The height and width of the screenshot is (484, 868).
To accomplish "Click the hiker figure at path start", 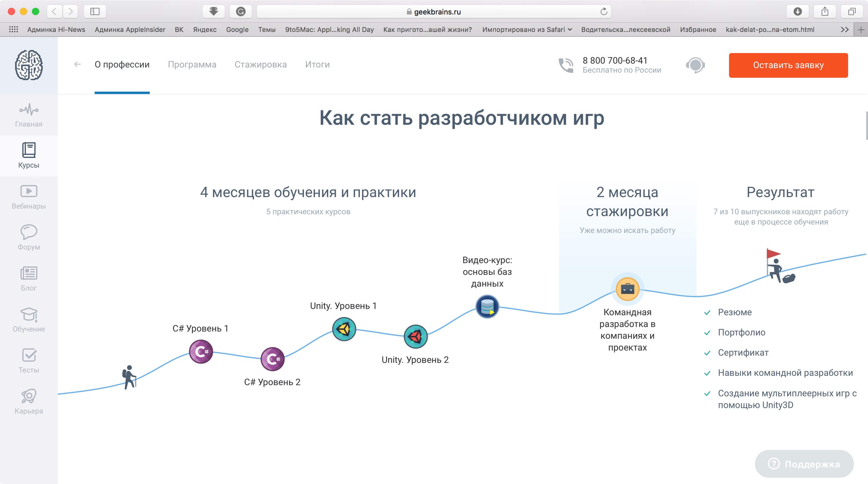I will (129, 377).
